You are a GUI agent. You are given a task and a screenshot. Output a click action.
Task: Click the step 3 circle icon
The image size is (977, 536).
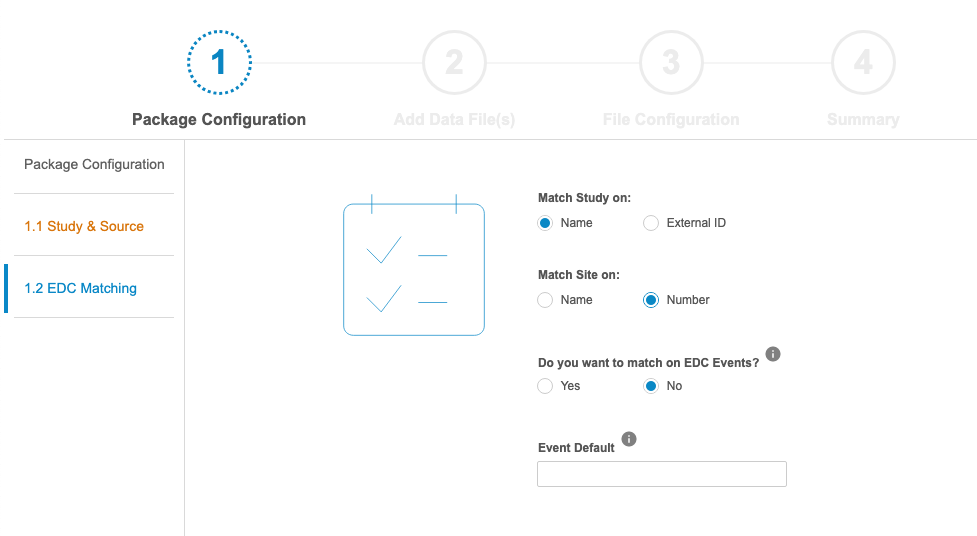(x=671, y=63)
